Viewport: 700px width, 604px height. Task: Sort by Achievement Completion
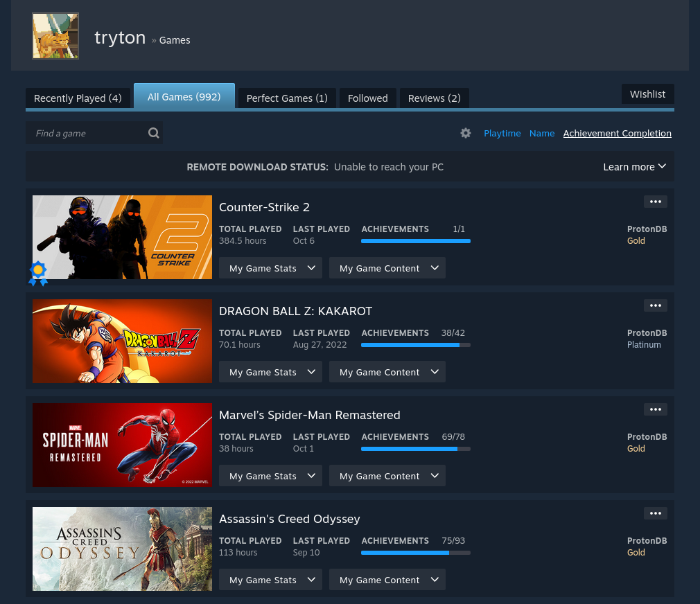coord(618,134)
